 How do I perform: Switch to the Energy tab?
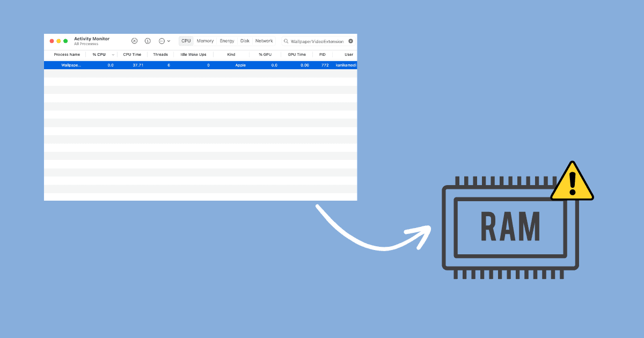click(227, 41)
